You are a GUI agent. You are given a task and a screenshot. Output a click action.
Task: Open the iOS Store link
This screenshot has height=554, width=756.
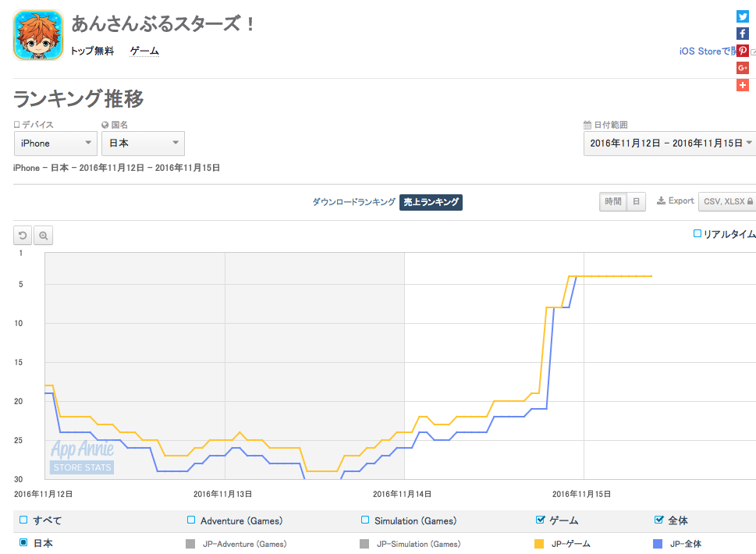pos(708,51)
